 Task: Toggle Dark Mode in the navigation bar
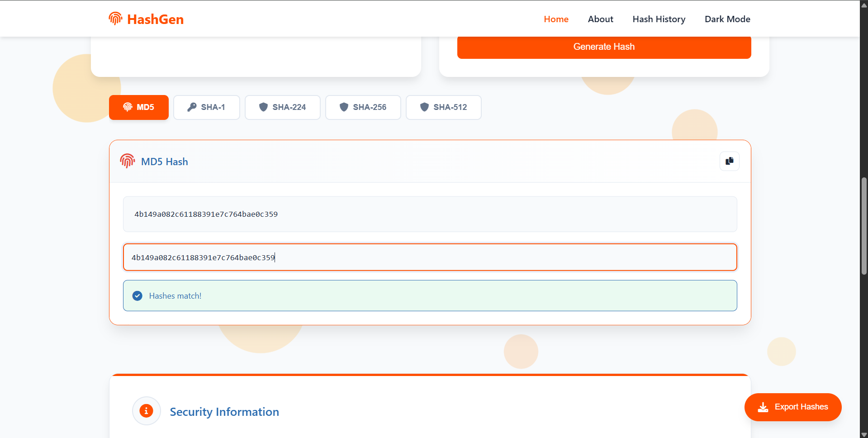[727, 19]
